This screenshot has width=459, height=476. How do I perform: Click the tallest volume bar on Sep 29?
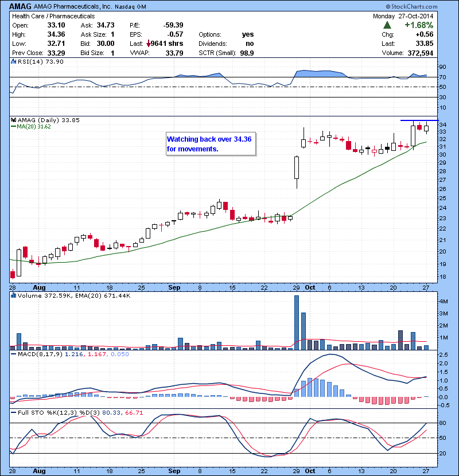coord(297,322)
